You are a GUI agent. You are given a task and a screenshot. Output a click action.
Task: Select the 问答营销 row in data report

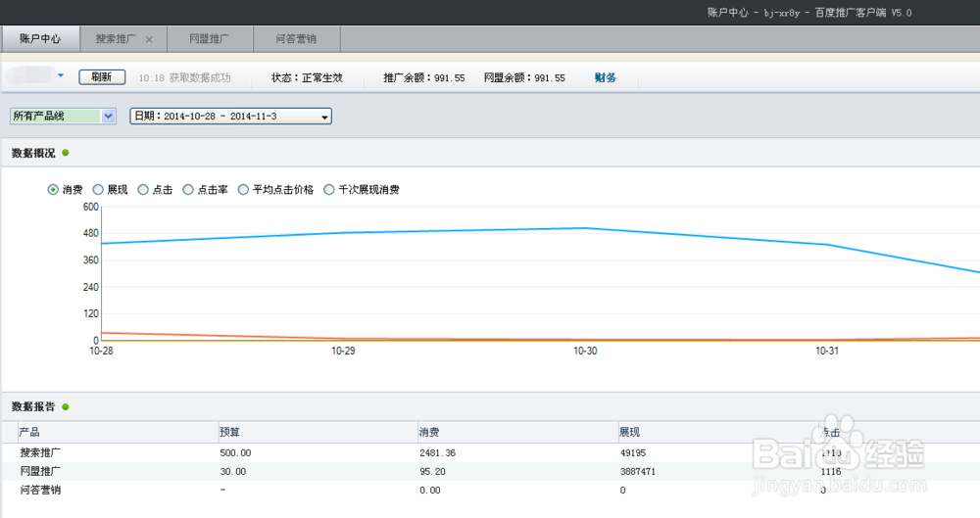(x=491, y=491)
